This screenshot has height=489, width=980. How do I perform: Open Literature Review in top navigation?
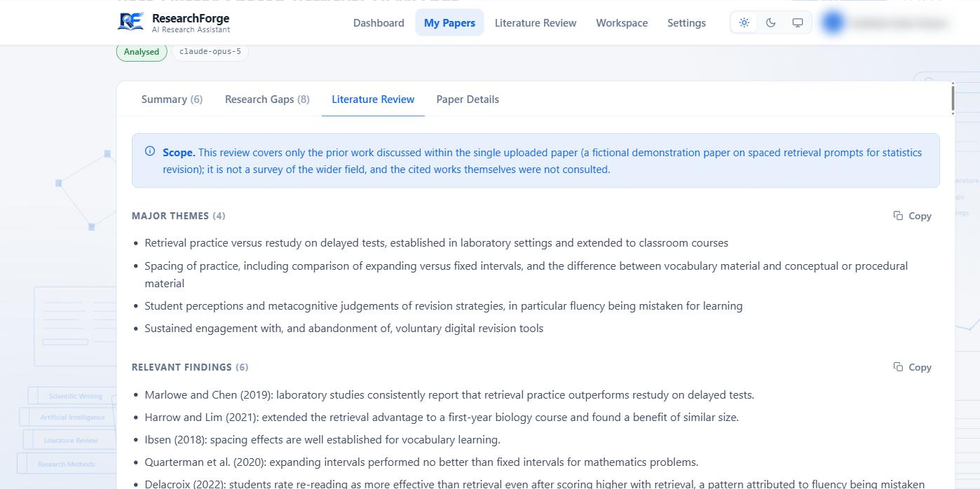coord(536,22)
